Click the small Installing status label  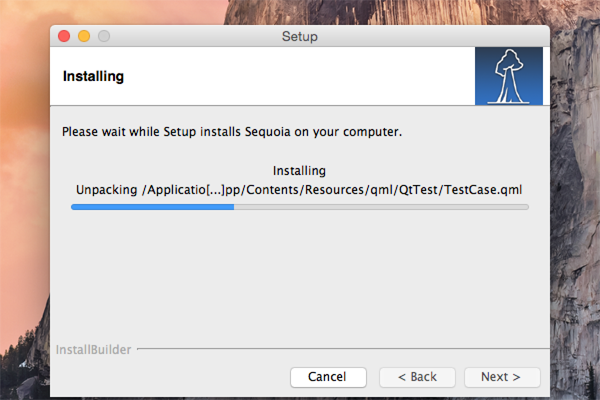[299, 171]
